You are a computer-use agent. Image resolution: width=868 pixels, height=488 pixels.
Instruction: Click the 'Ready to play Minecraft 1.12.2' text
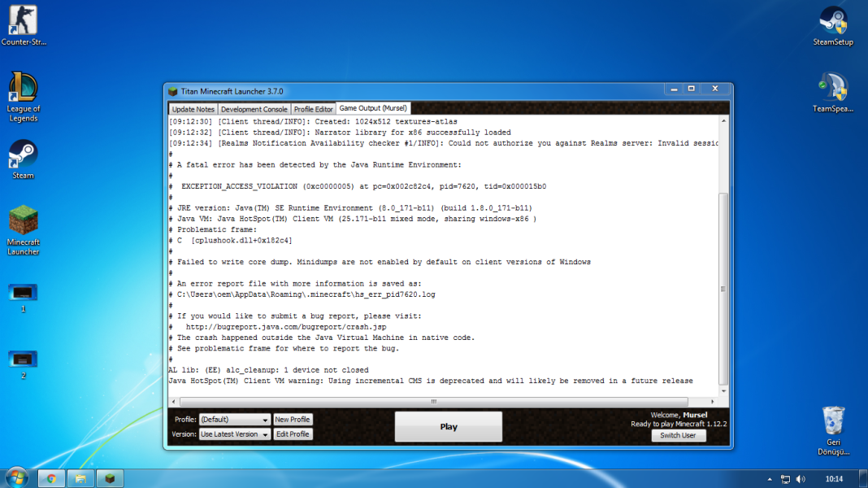(x=679, y=424)
